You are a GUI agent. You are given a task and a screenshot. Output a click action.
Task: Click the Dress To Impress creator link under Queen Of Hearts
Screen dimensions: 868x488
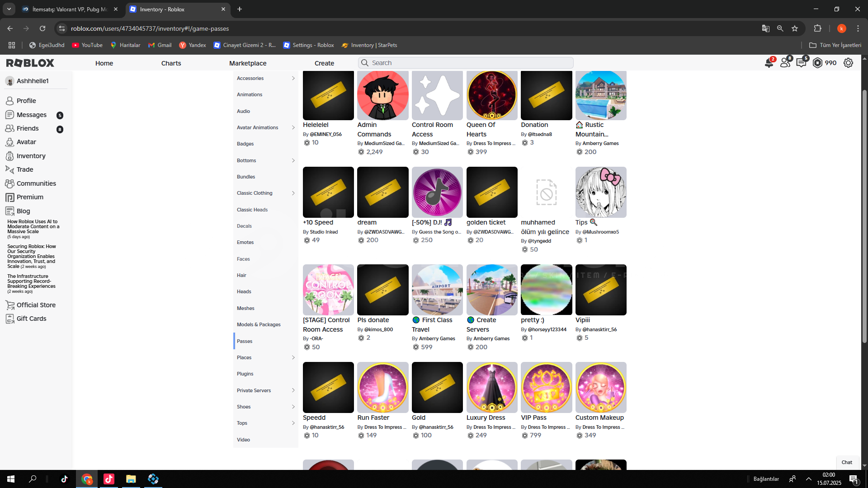click(x=494, y=143)
